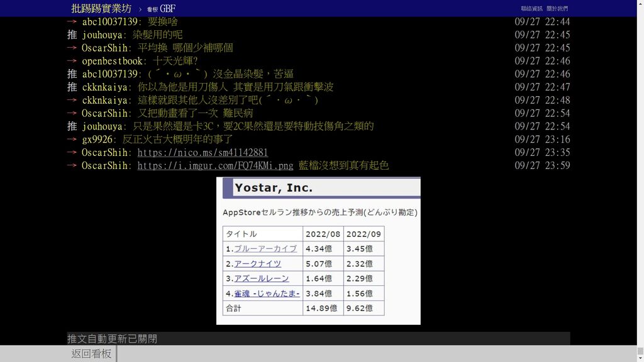Click the comment text 染髮用的呢
This screenshot has height=362, width=644.
(157, 35)
